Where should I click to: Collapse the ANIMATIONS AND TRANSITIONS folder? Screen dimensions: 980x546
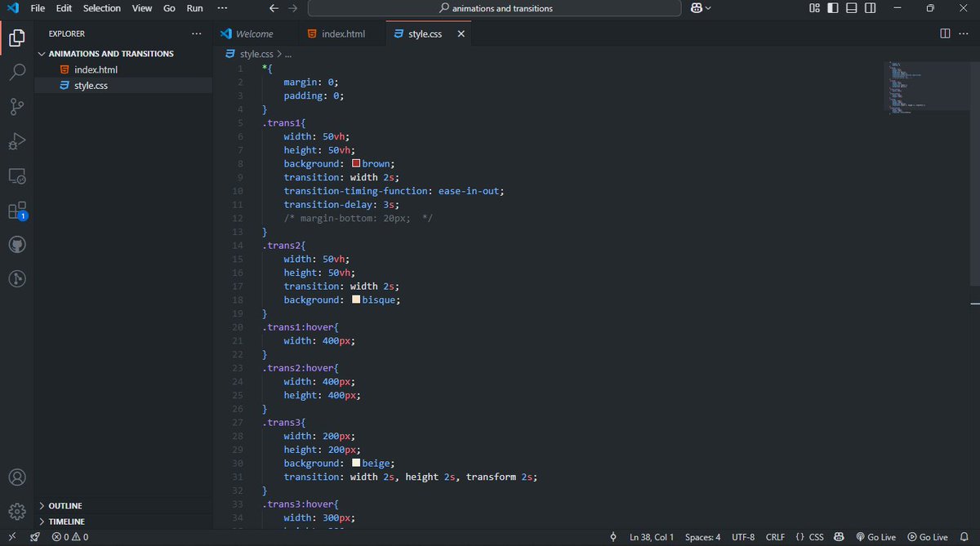click(x=41, y=53)
